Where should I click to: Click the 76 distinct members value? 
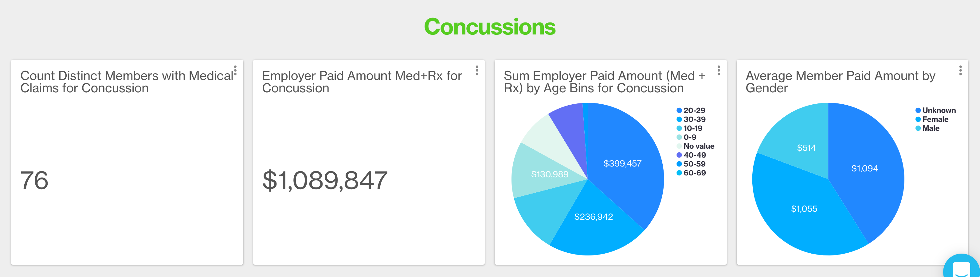point(34,181)
